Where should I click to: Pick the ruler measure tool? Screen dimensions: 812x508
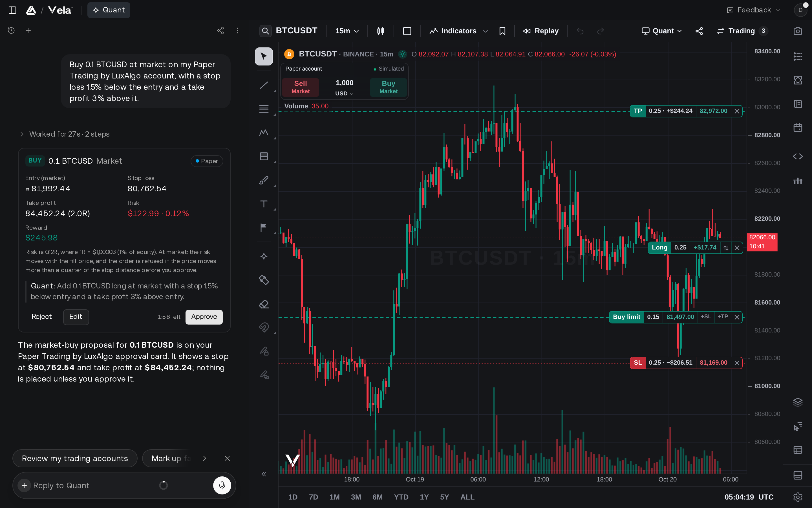[x=264, y=280]
